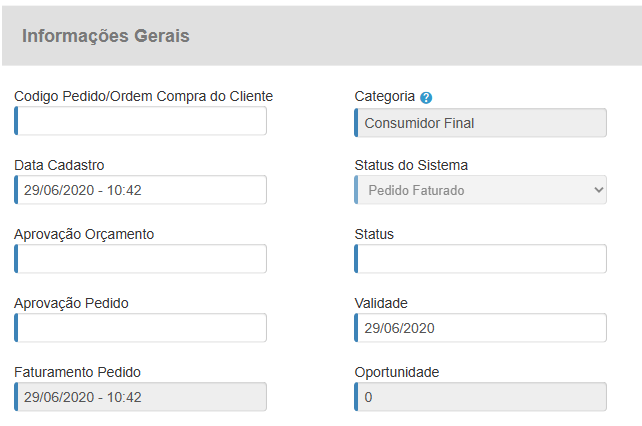Click the Informações Gerais section header

[x=106, y=36]
